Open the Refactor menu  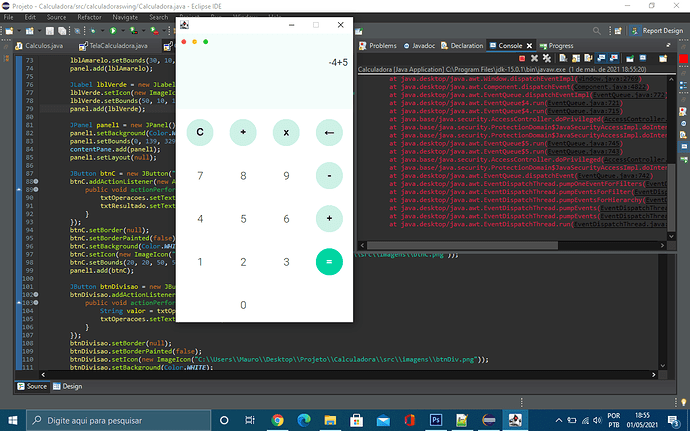coord(89,17)
